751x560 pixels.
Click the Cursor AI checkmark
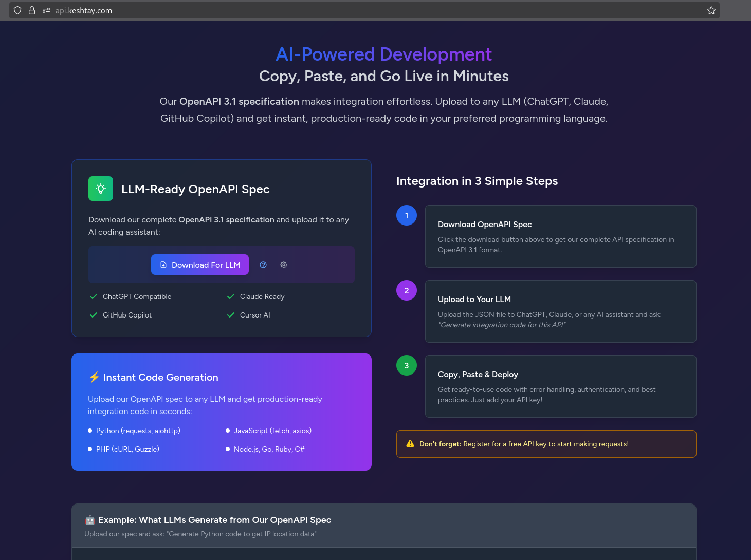[x=230, y=315]
